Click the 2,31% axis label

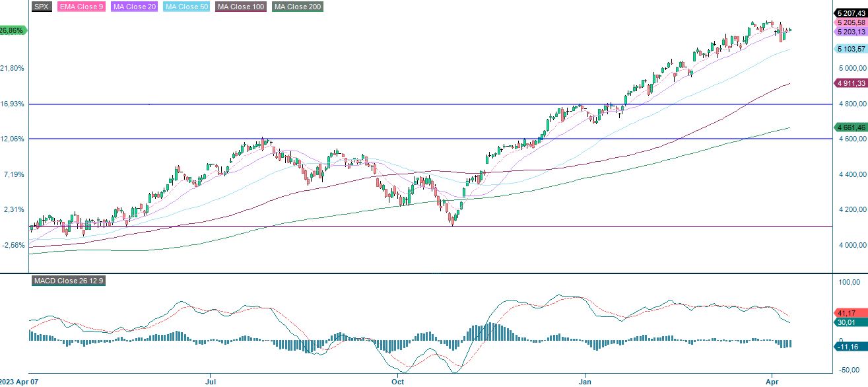15,209
